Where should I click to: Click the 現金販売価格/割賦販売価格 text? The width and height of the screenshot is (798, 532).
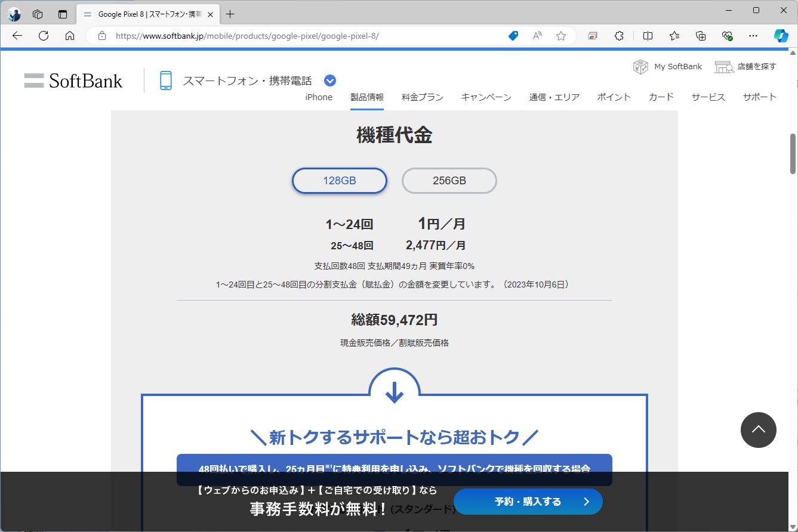[x=395, y=343]
